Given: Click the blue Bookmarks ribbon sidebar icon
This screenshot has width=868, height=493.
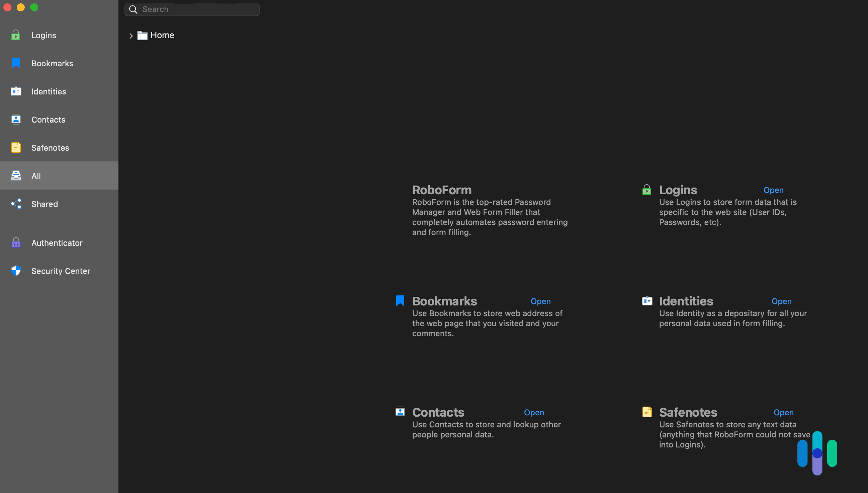Looking at the screenshot, I should [16, 63].
